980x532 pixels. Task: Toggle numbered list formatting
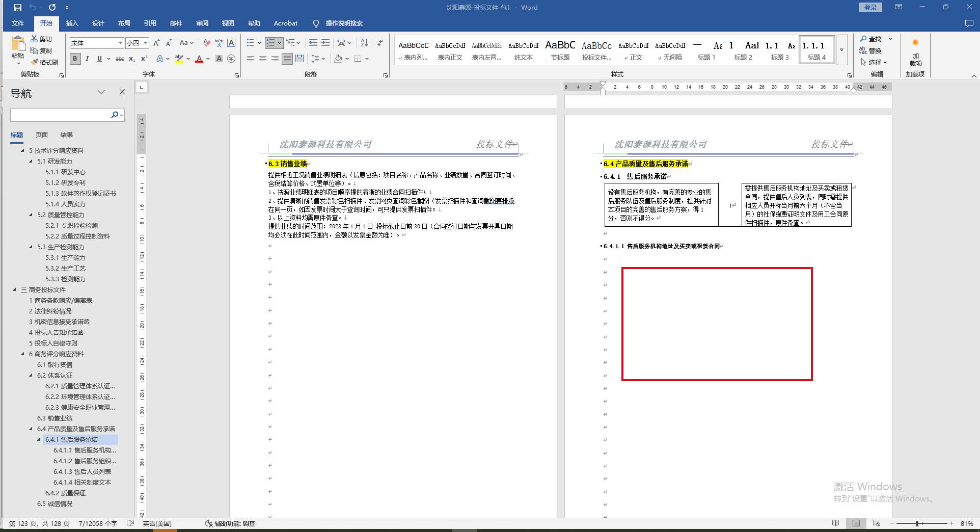coord(271,43)
